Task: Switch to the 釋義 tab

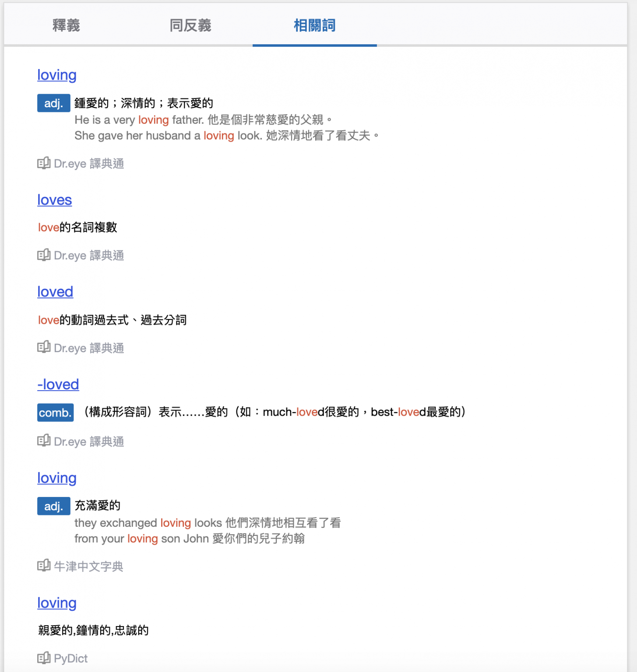Action: click(x=65, y=25)
